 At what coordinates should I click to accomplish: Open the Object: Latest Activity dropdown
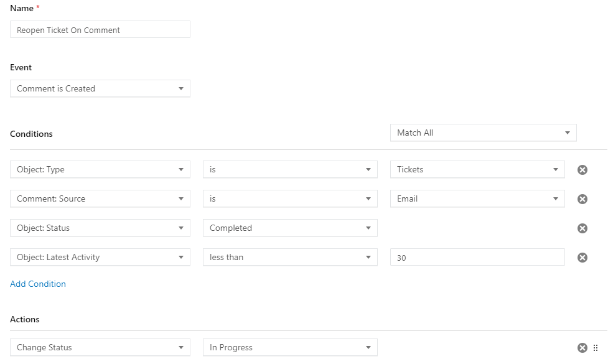pyautogui.click(x=100, y=257)
